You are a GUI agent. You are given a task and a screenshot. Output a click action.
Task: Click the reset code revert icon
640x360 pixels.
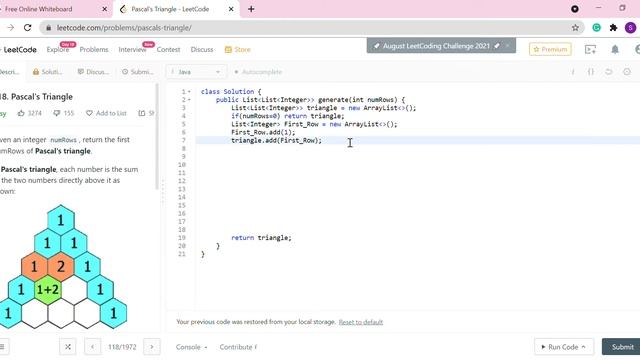(x=609, y=72)
